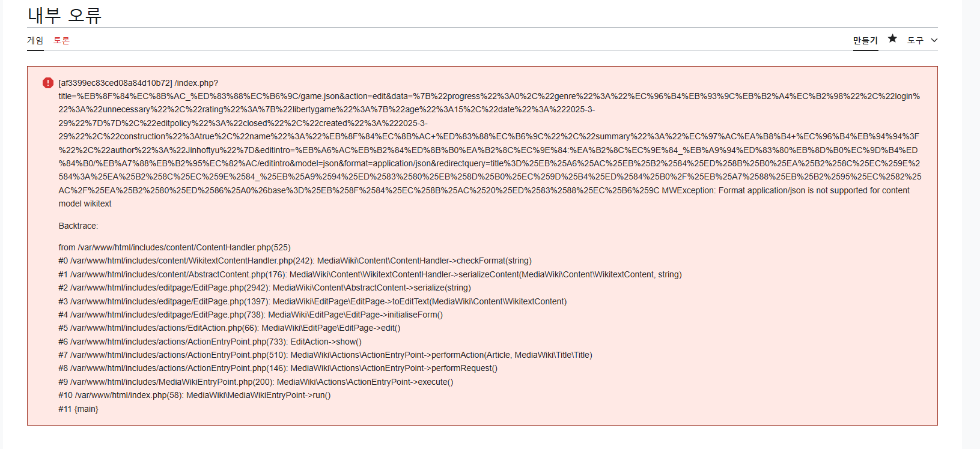Click the error ID af3399ec83ced08a84d10b72 text

point(115,83)
